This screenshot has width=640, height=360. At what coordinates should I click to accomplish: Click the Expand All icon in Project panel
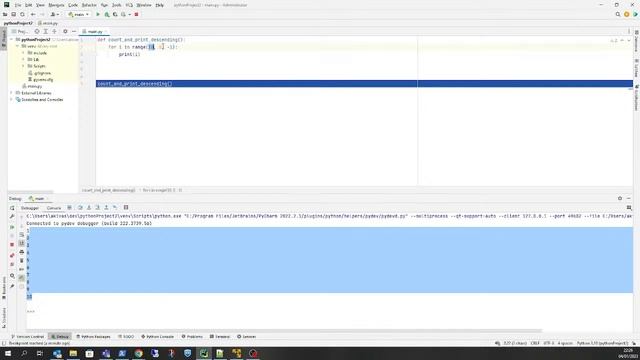click(x=45, y=31)
